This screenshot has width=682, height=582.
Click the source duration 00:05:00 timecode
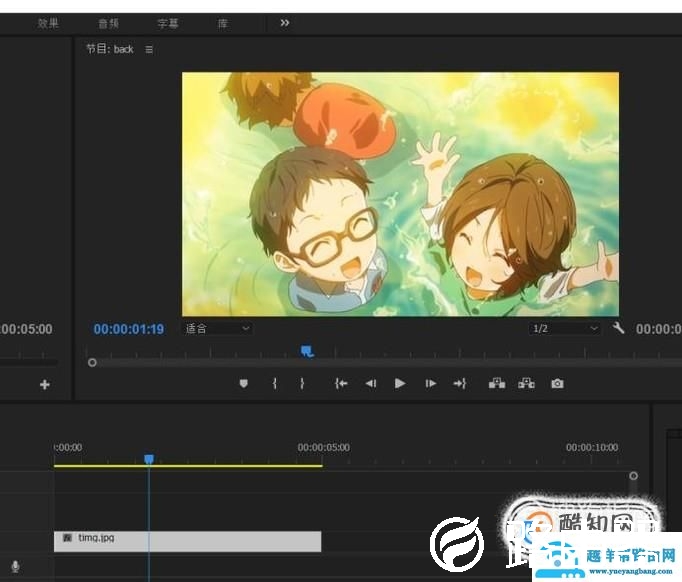point(26,329)
